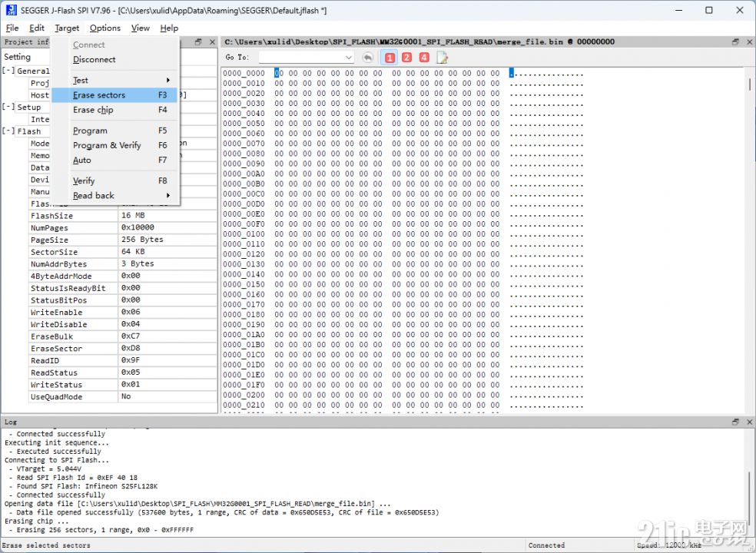Close the merge_file.bin data panel

[x=749, y=42]
